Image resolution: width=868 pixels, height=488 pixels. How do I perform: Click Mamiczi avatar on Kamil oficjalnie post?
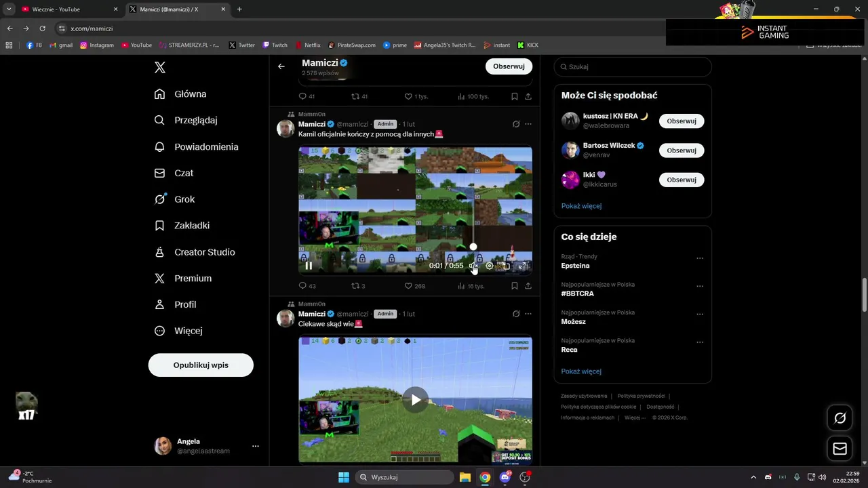[x=285, y=128]
